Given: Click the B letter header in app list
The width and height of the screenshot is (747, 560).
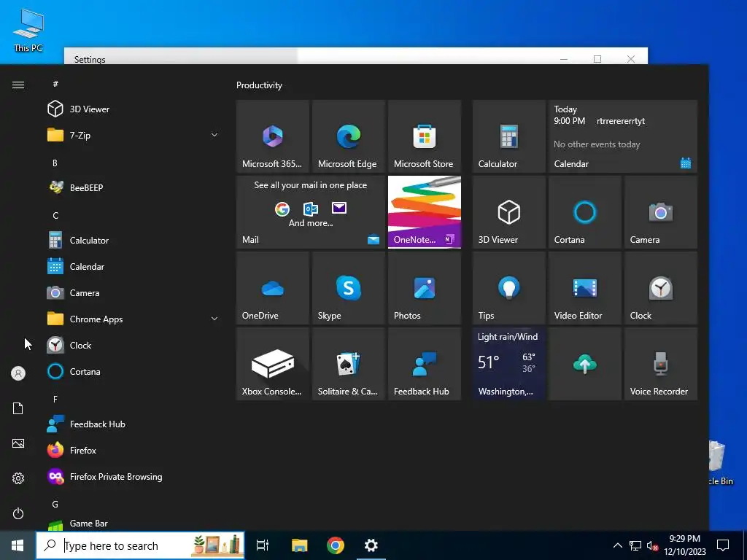Looking at the screenshot, I should 55,163.
